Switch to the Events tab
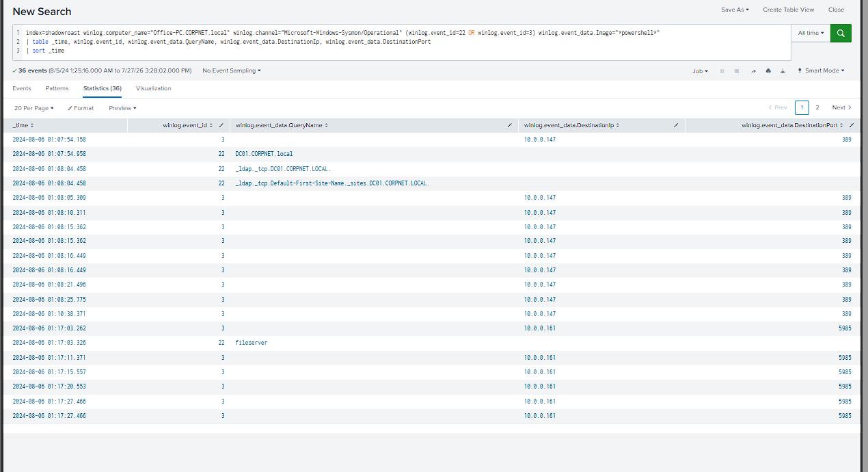Screen dimensions: 868x472 click(22, 88)
